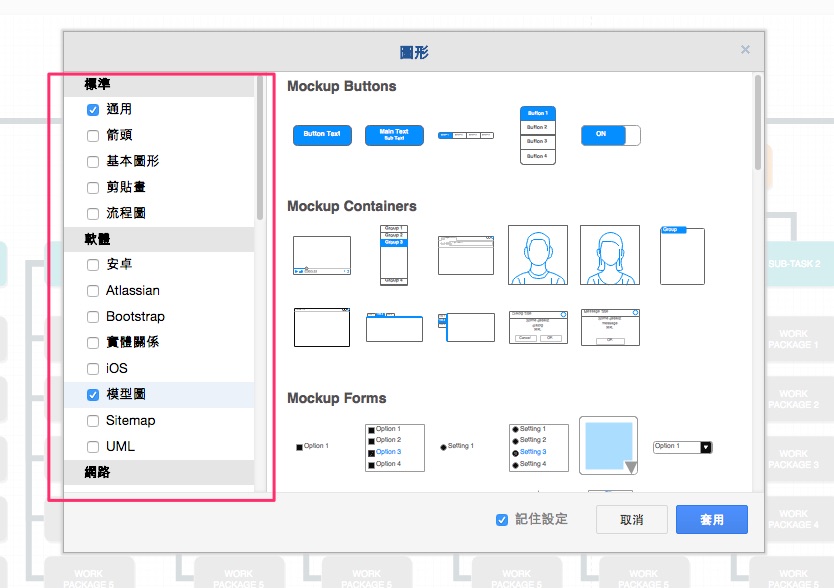Toggle the 記住設定 checkbox
The width and height of the screenshot is (834, 588).
(x=502, y=520)
